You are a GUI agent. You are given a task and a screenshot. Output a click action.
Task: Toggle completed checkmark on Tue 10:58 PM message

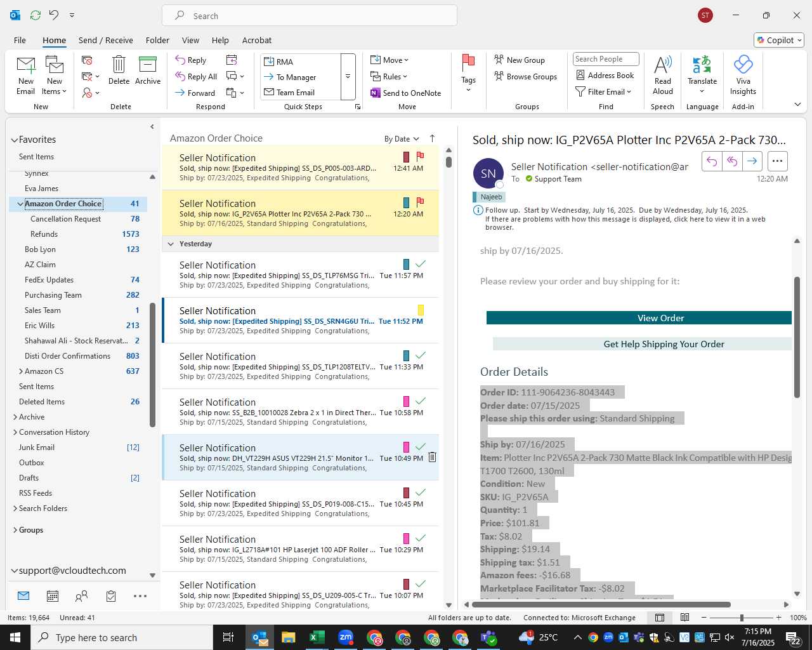point(420,401)
